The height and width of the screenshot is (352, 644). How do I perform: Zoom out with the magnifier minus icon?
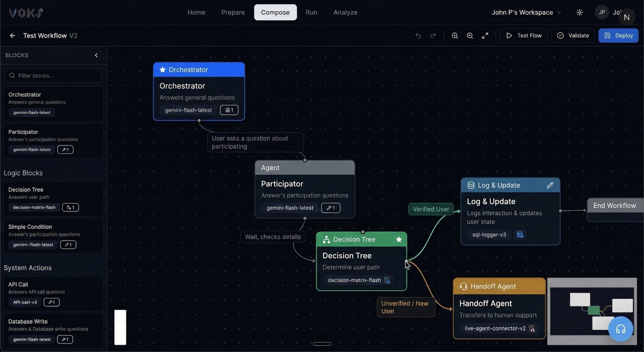470,36
